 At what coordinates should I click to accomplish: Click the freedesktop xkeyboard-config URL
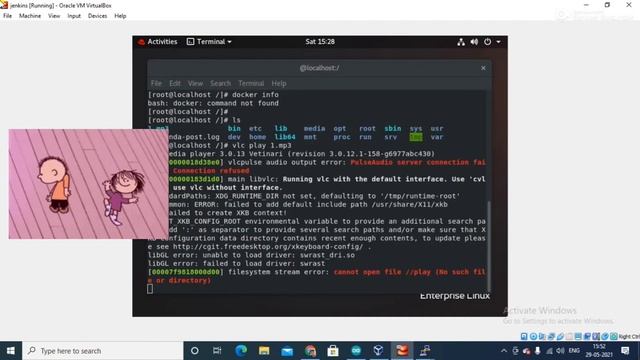[268, 247]
